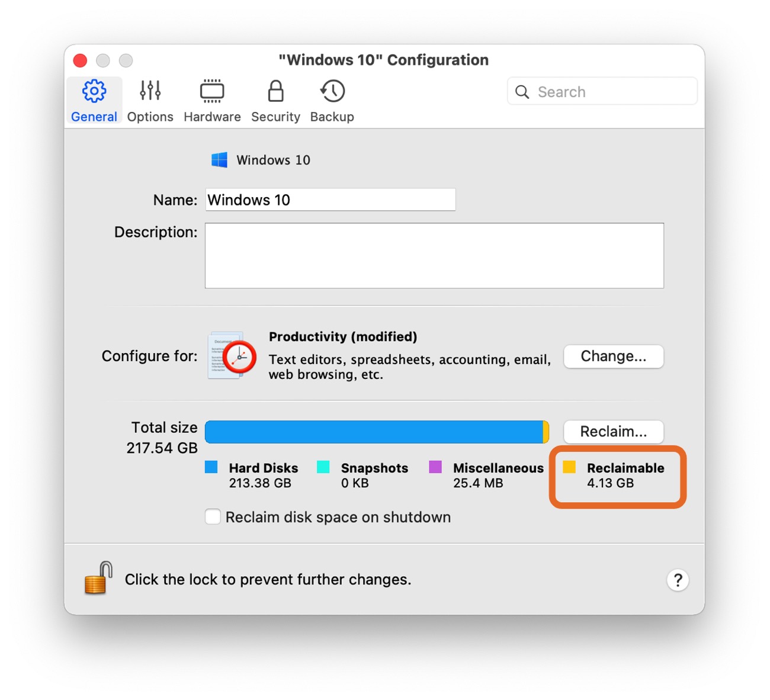The width and height of the screenshot is (770, 700).
Task: Click the "0 KB" Snapshots value
Action: pos(355,483)
